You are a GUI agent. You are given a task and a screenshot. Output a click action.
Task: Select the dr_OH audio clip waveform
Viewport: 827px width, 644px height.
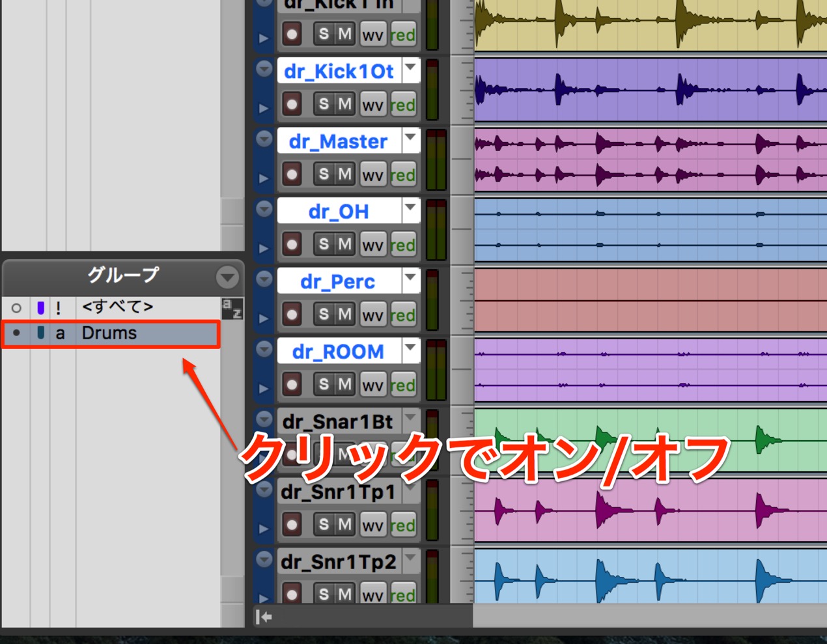click(651, 230)
